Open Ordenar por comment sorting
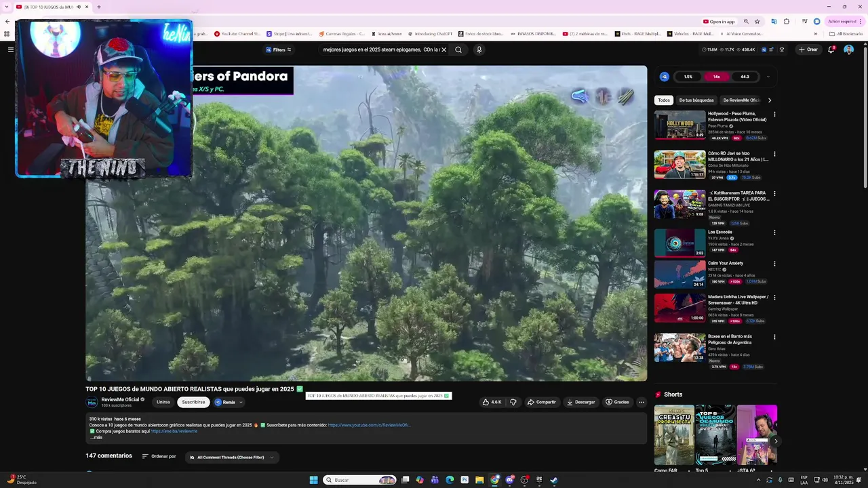The width and height of the screenshot is (868, 488). [x=159, y=456]
